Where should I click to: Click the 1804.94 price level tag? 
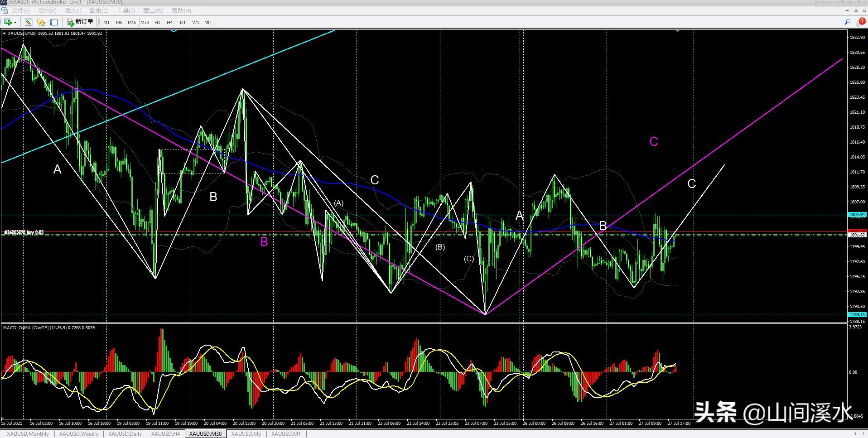point(858,214)
